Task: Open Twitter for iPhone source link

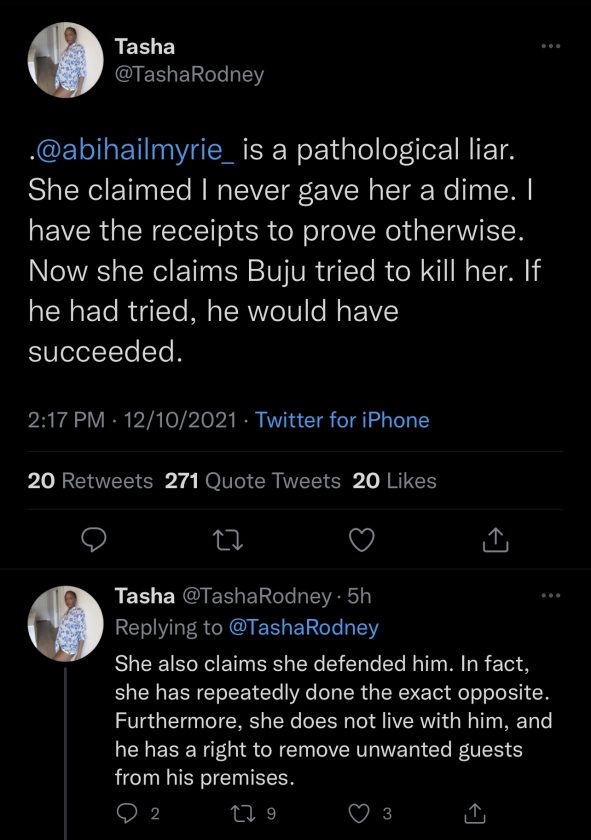Action: [342, 419]
